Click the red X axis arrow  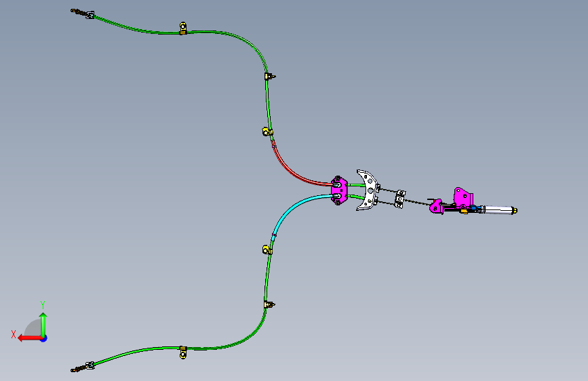coord(30,338)
